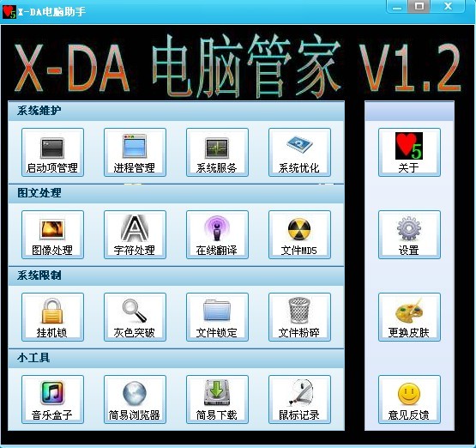Open 系统服务 system services tool
Screen dimensions: 476x448
pos(217,152)
